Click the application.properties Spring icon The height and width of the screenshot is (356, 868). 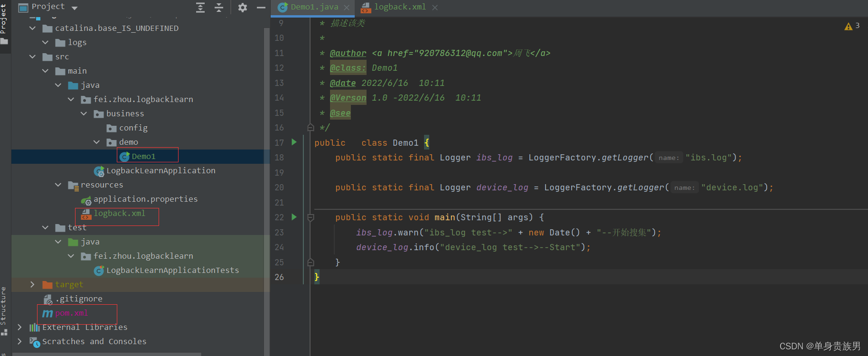click(x=86, y=200)
